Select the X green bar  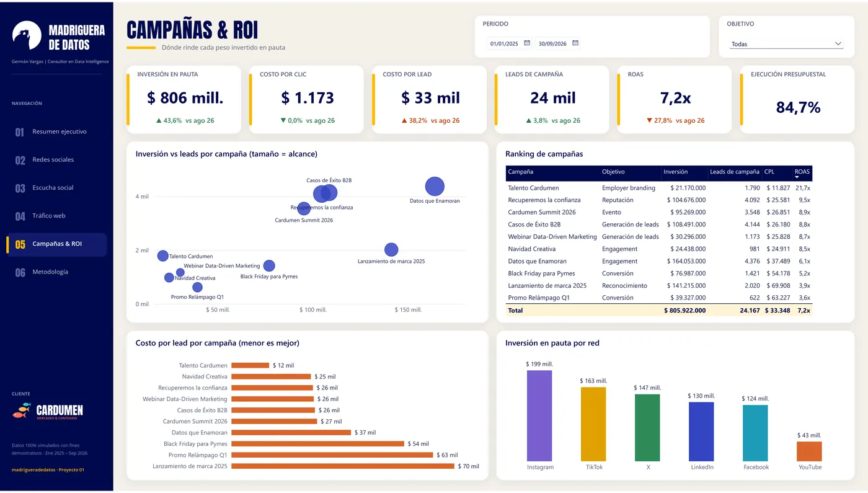[647, 428]
